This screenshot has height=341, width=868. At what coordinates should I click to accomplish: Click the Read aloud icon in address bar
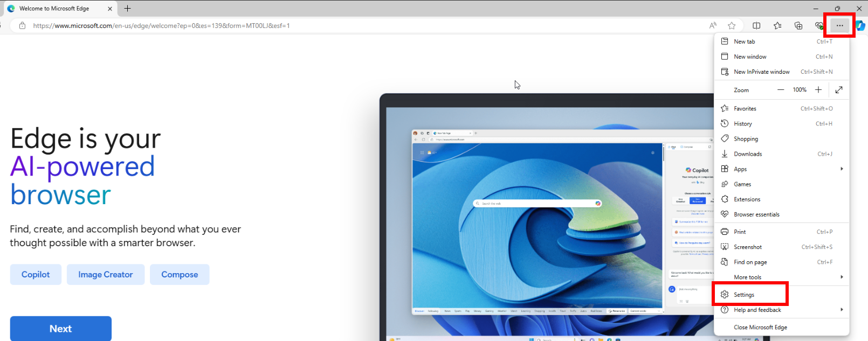[x=713, y=25]
